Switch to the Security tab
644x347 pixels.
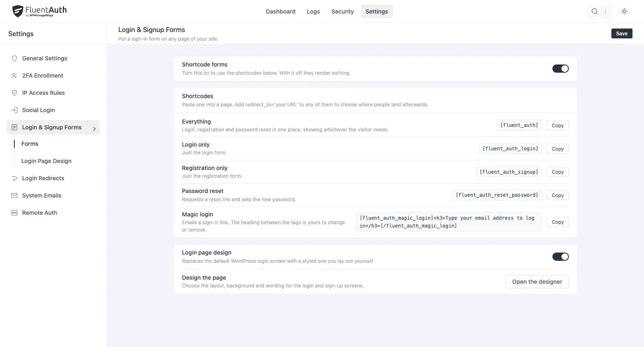pyautogui.click(x=343, y=11)
